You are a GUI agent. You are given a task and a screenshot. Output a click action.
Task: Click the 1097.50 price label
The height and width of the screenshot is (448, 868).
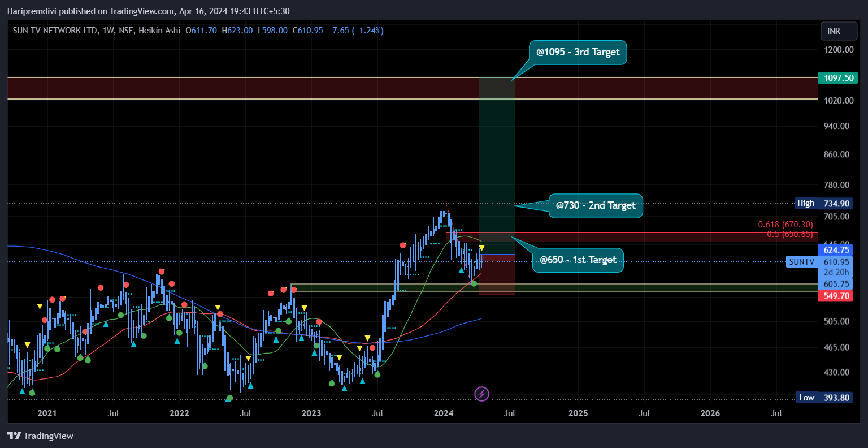tap(838, 78)
